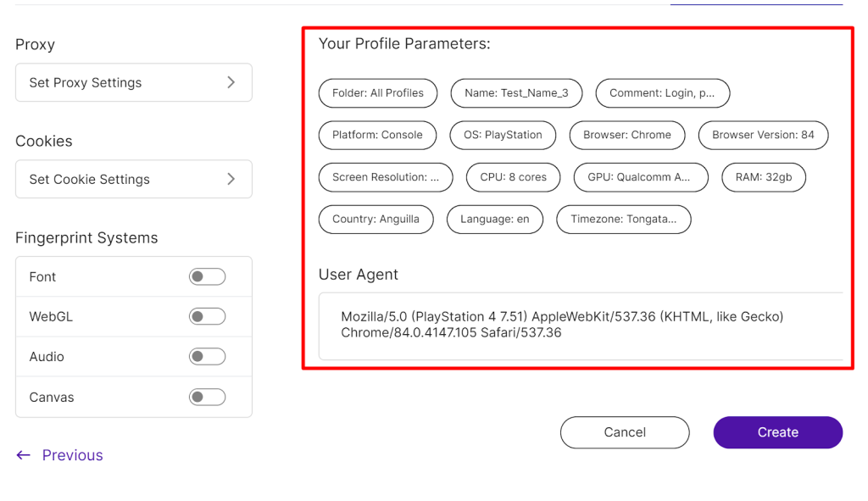Click the User Agent text field
868x501 pixels.
[581, 326]
